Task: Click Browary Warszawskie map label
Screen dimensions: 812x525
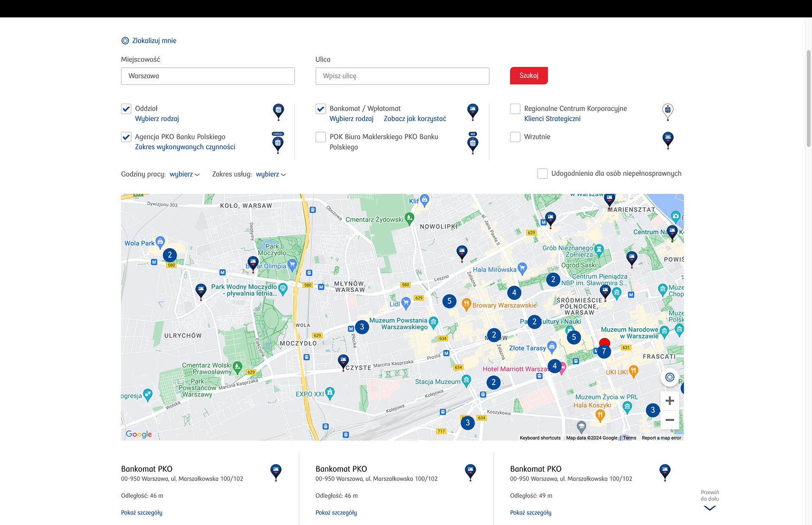Action: (505, 305)
